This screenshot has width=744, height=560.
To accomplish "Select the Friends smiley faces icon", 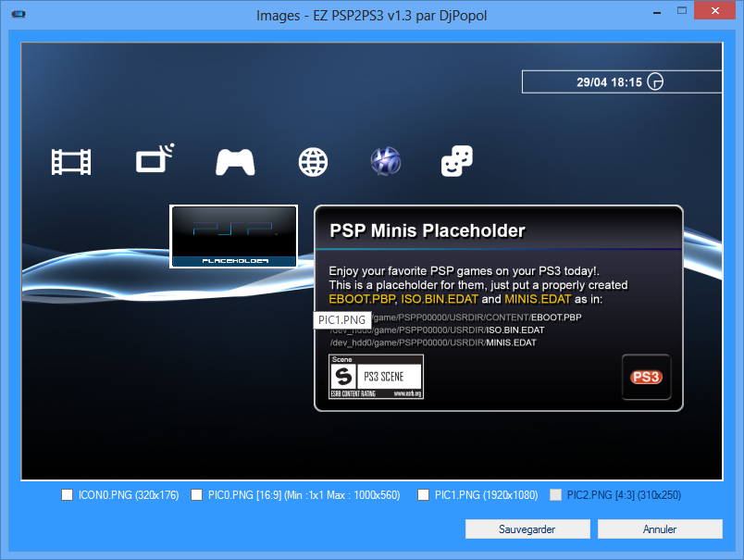I will [x=457, y=161].
